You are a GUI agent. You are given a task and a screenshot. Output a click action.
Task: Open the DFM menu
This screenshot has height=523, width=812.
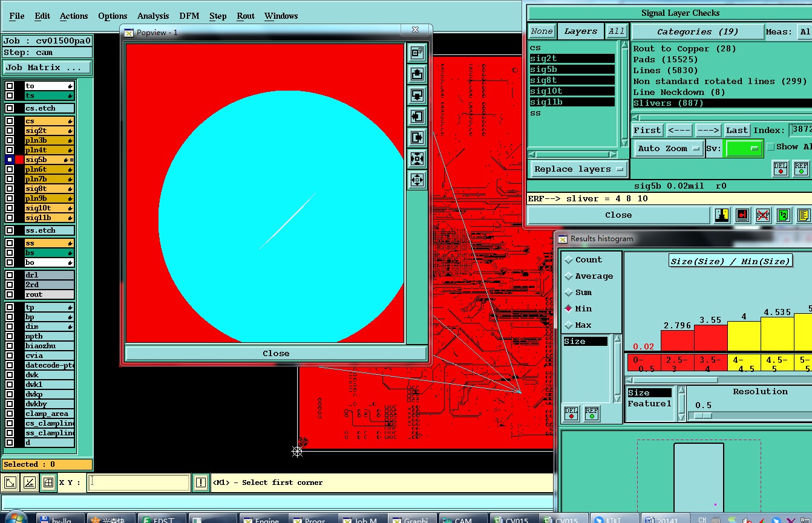pyautogui.click(x=189, y=16)
